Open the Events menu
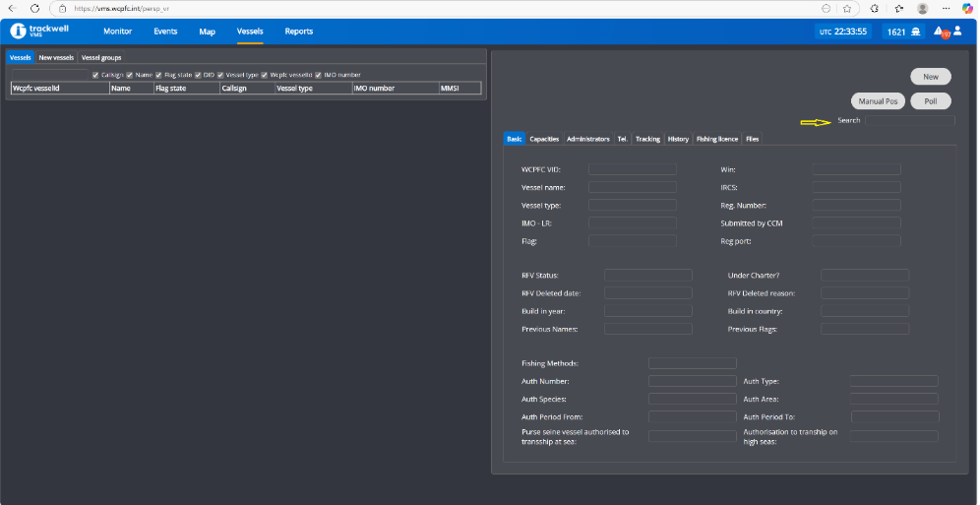The width and height of the screenshot is (980, 505). 165,32
